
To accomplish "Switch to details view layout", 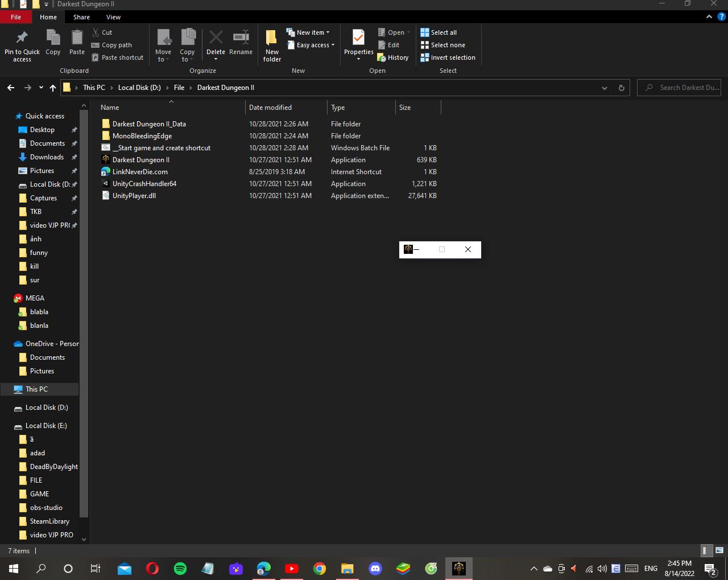I will (705, 550).
